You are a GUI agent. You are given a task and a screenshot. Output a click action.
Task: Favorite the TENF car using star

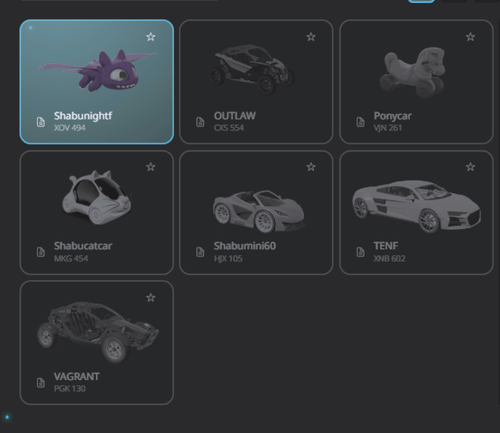pos(470,167)
